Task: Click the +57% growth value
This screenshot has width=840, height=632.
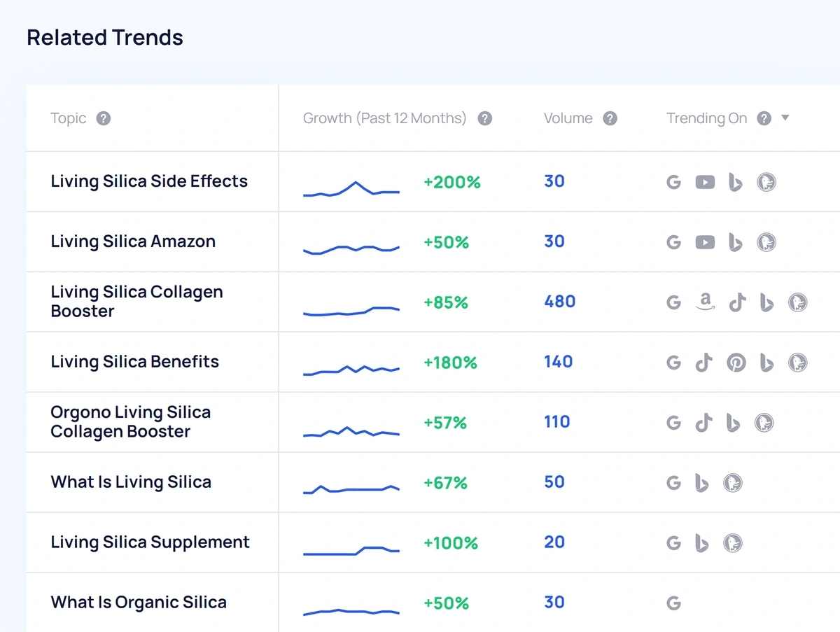Action: tap(445, 423)
